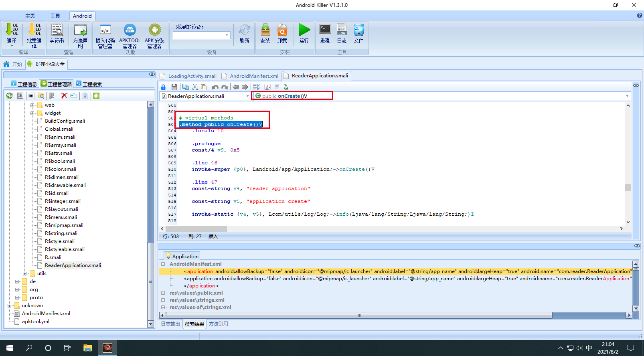Click the 卸载 uninstall icon

[x=282, y=30]
